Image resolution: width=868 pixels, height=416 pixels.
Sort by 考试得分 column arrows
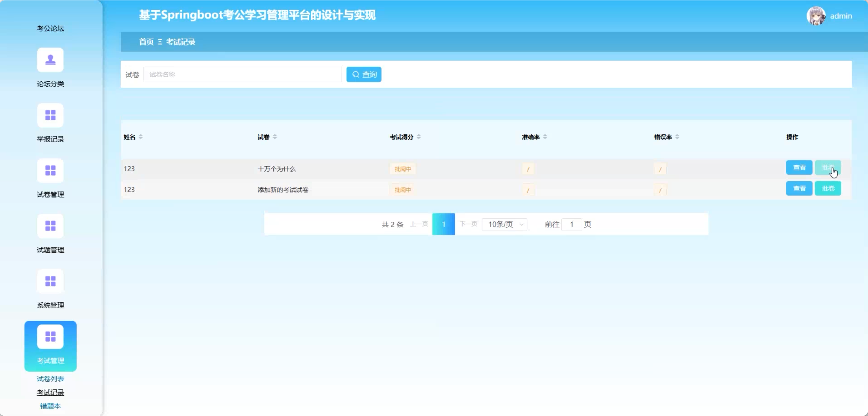point(418,137)
